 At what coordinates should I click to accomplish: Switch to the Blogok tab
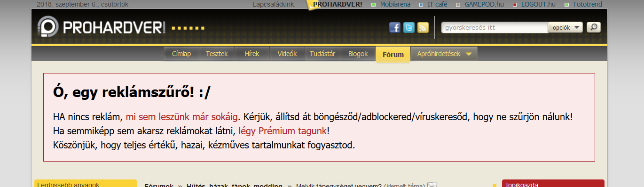[x=358, y=54]
